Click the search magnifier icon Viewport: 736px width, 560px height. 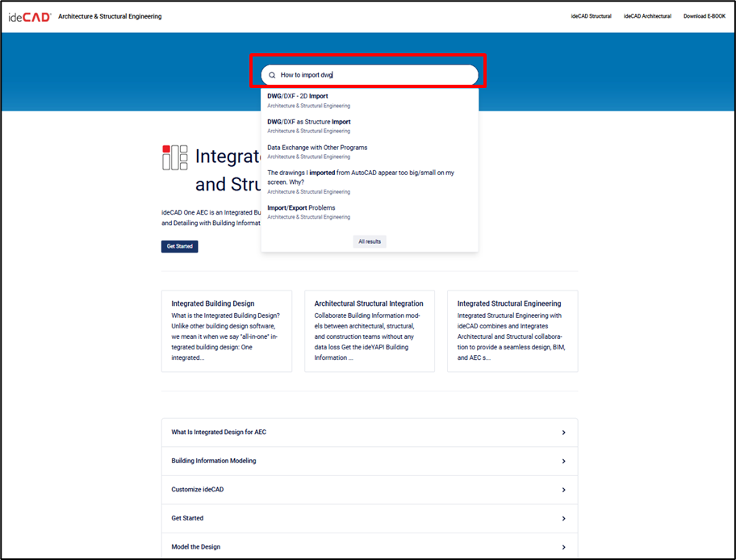point(272,75)
